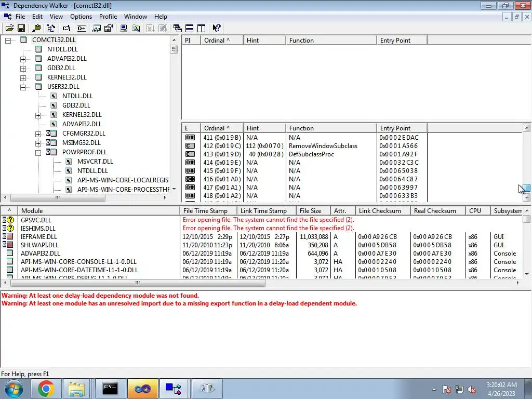Select SHLWAPI.DLL in module list
Viewport: 532px width, 399px height.
pyautogui.click(x=39, y=245)
